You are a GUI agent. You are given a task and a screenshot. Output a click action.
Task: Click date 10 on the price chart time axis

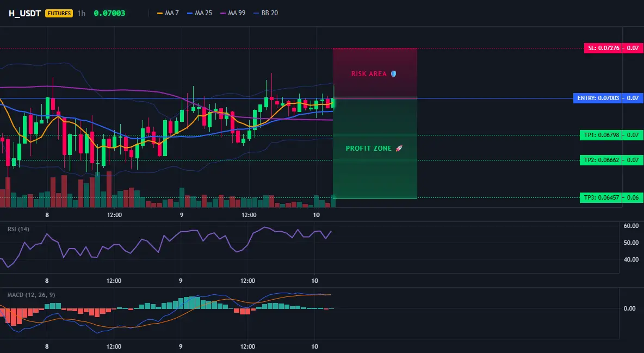pos(316,215)
